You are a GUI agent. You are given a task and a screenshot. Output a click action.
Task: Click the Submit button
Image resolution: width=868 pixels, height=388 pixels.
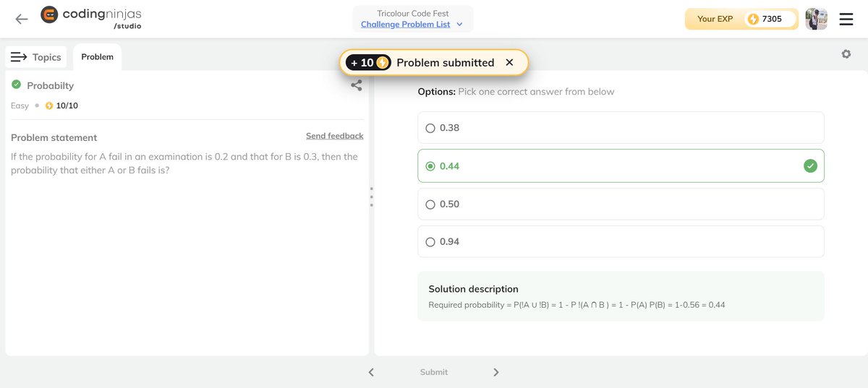click(434, 372)
